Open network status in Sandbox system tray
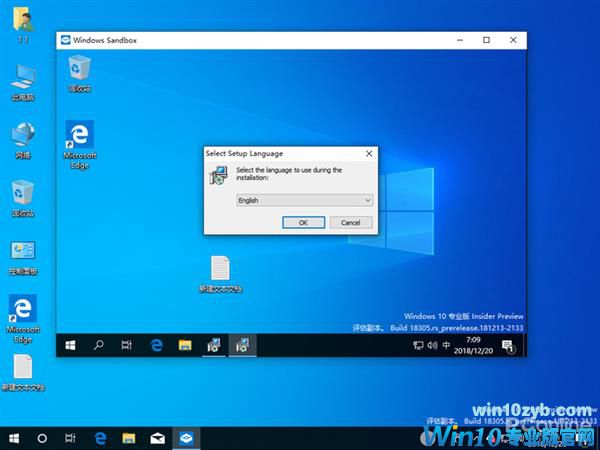Image resolution: width=600 pixels, height=450 pixels. tap(418, 346)
